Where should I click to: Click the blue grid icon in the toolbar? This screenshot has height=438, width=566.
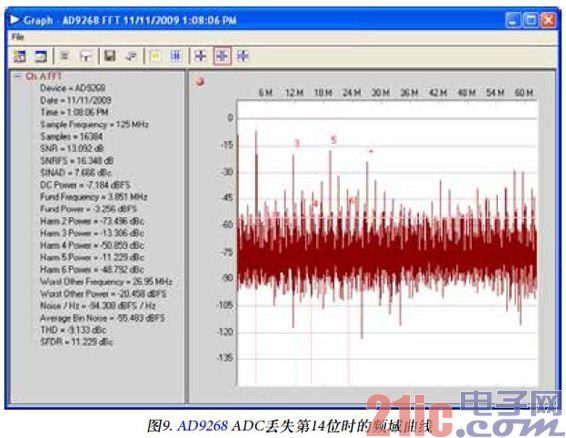point(176,56)
